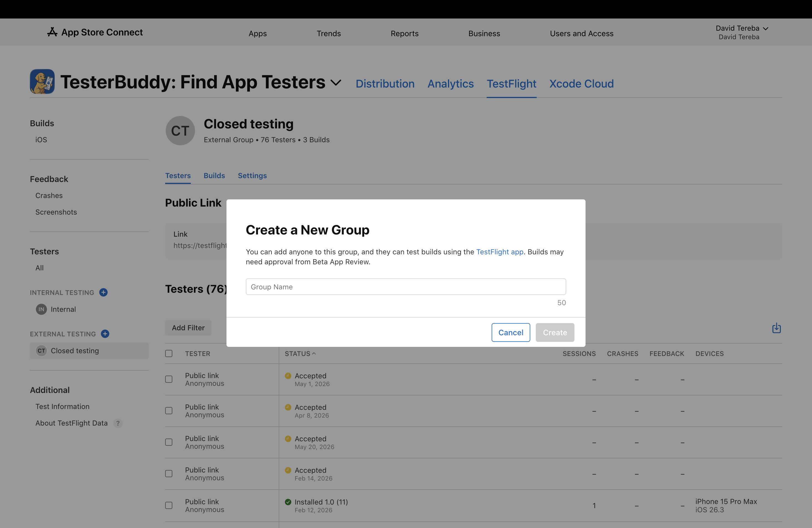Click the yellow accepted icon for May 20, 2026
The height and width of the screenshot is (528, 812).
[x=288, y=439]
